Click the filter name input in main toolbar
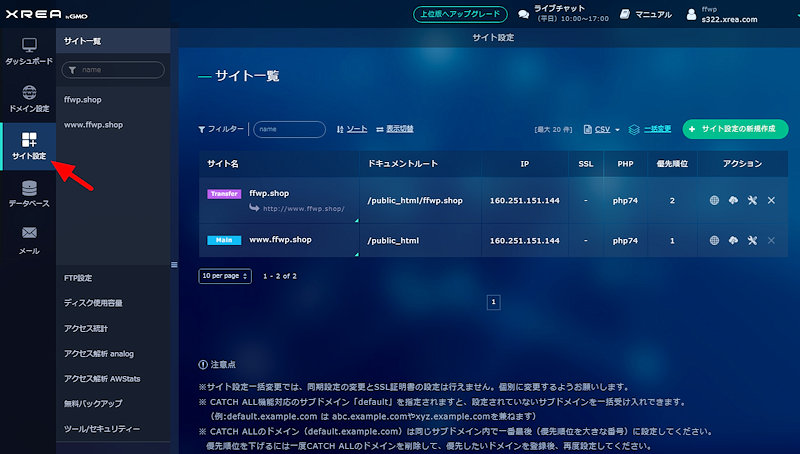This screenshot has height=454, width=800. pos(288,129)
